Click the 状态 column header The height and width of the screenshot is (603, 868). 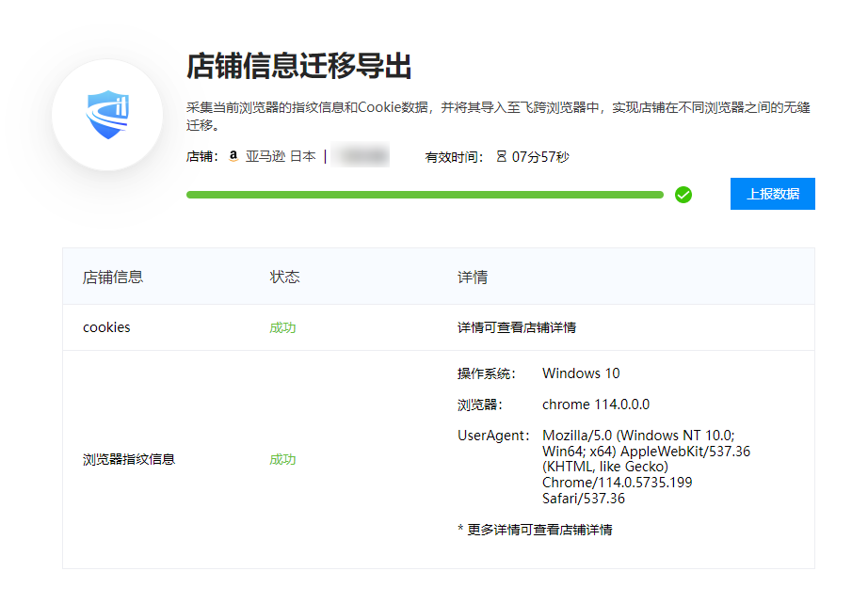284,278
